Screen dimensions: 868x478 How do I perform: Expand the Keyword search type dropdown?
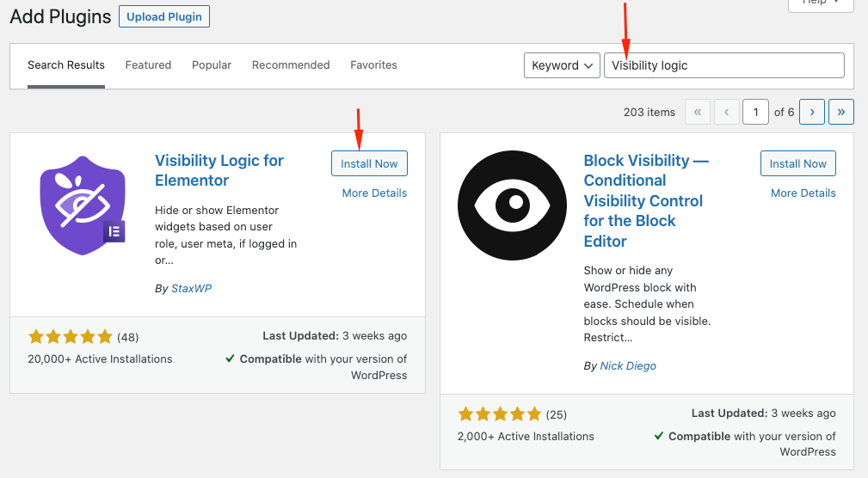[562, 65]
